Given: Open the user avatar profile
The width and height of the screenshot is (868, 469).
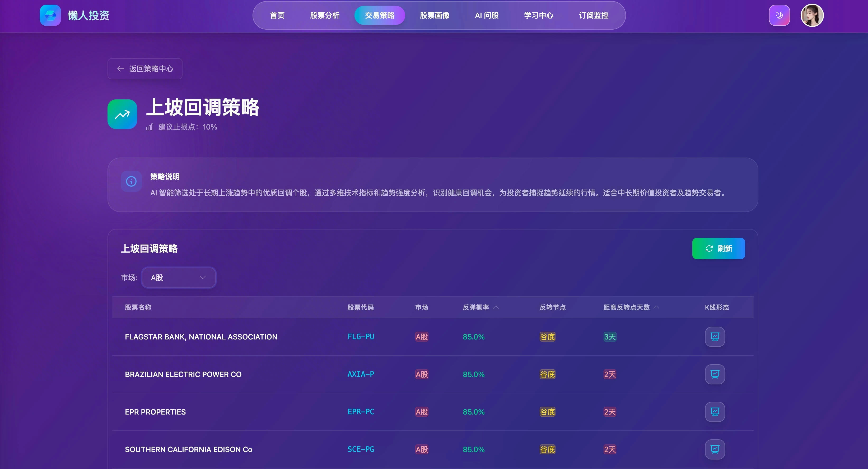Looking at the screenshot, I should coord(812,15).
